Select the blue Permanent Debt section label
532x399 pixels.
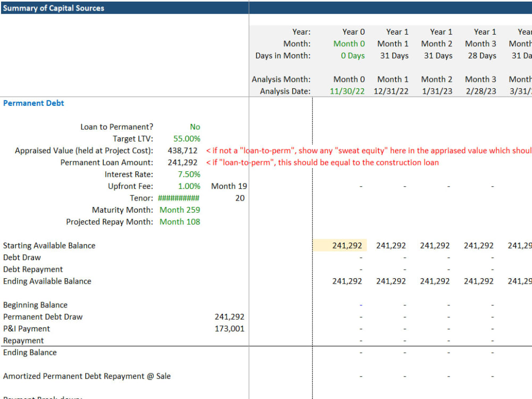tap(34, 103)
